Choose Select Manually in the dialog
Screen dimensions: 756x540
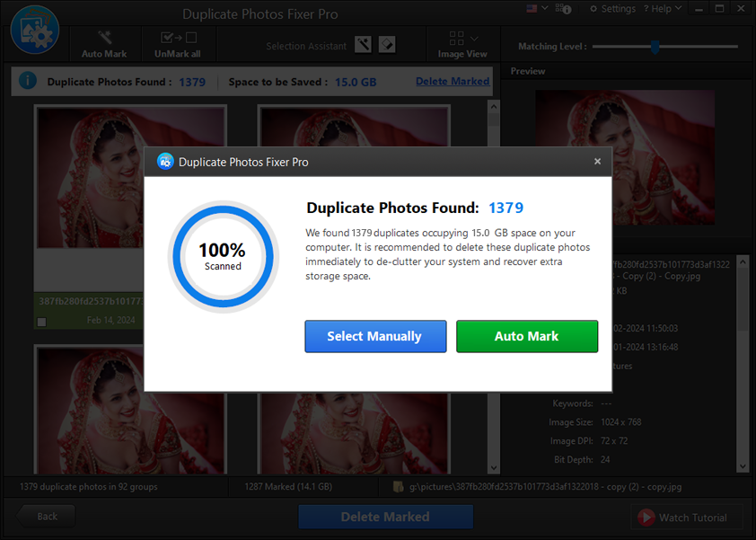tap(375, 336)
